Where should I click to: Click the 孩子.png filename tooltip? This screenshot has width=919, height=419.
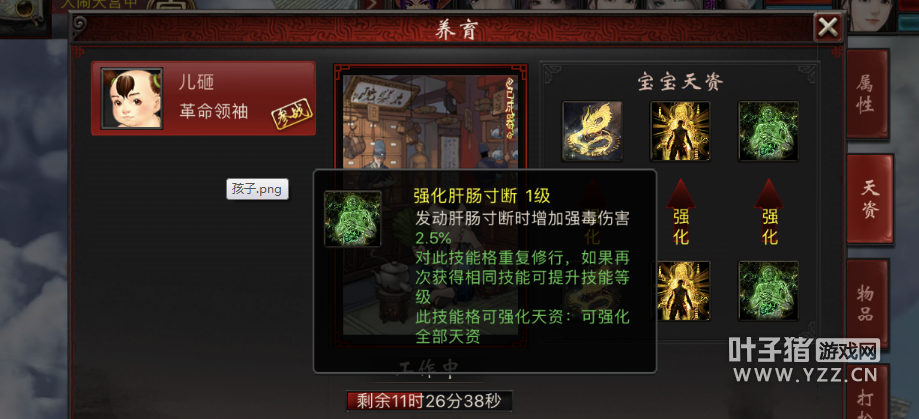pyautogui.click(x=257, y=189)
